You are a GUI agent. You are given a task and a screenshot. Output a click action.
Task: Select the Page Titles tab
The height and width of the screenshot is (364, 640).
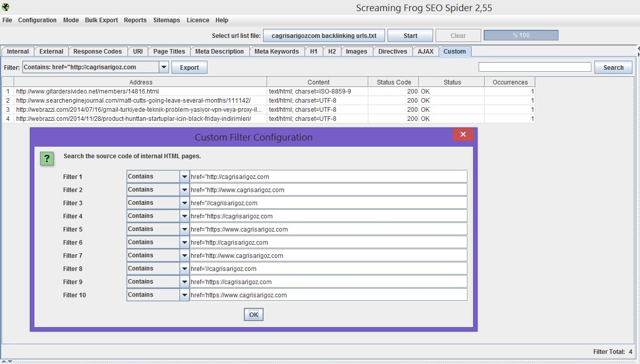pos(169,52)
